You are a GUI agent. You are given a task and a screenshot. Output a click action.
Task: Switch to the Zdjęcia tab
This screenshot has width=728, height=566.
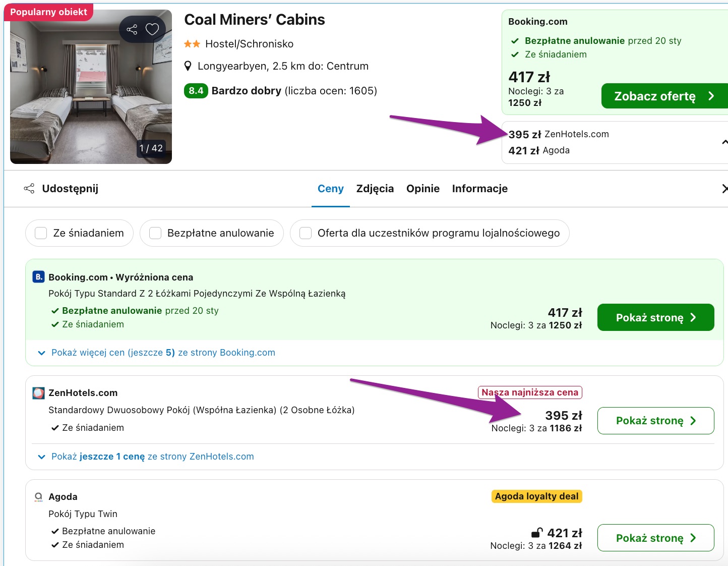click(375, 189)
